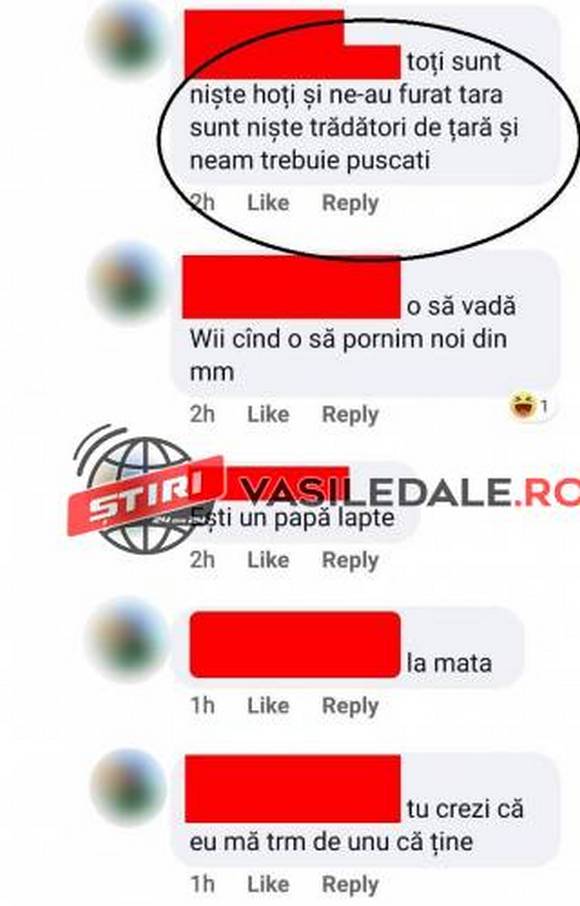The image size is (580, 906).
Task: Like the 'o să vadă Wii' comment
Action: coord(268,414)
